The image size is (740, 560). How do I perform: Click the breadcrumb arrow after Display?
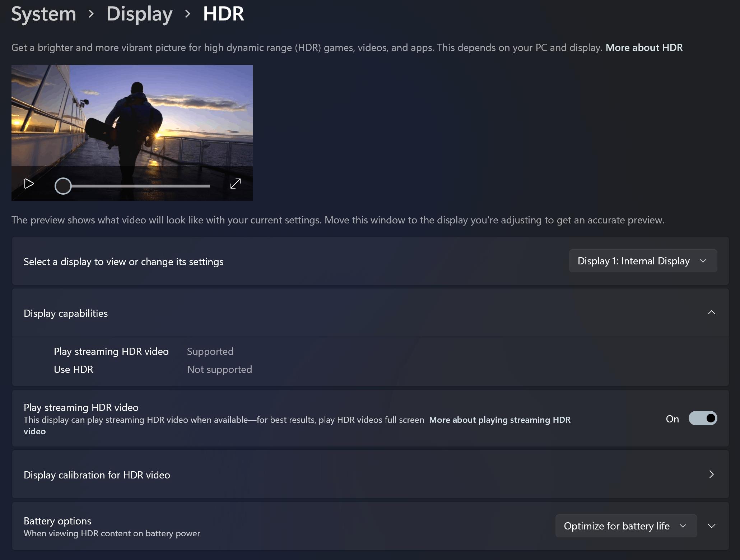tap(187, 14)
